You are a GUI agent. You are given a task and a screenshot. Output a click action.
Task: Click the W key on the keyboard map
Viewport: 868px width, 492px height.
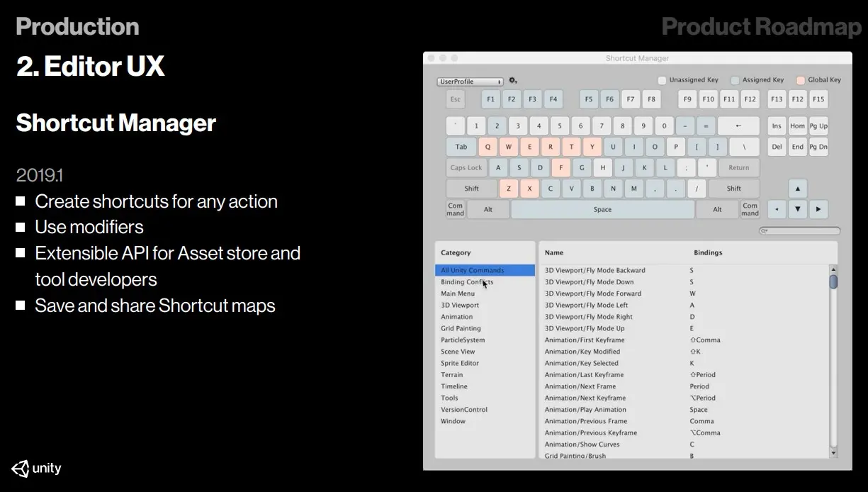[509, 147]
